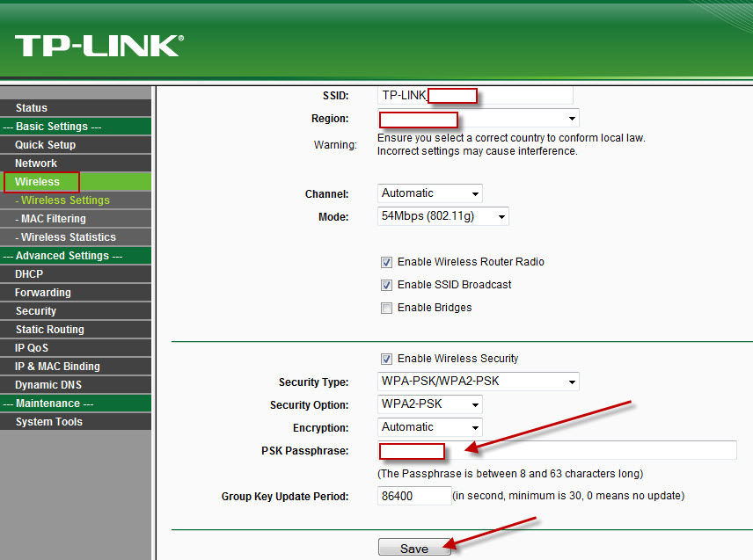Open Static Routing settings

(76, 330)
